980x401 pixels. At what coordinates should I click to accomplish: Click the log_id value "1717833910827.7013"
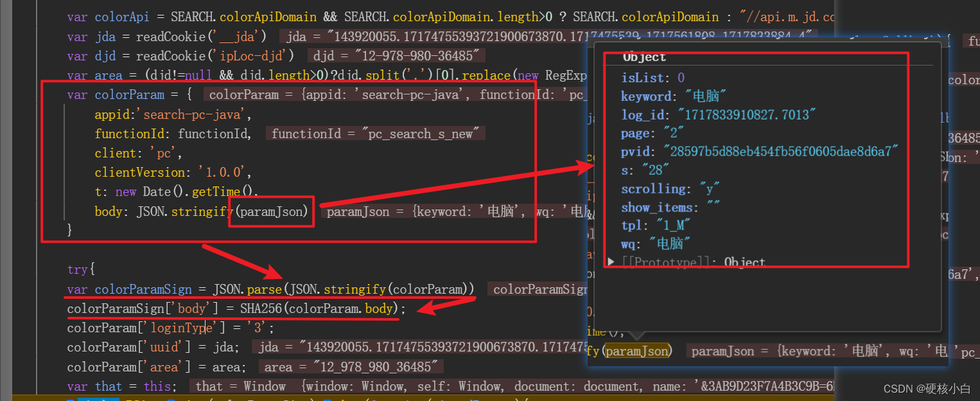point(746,115)
